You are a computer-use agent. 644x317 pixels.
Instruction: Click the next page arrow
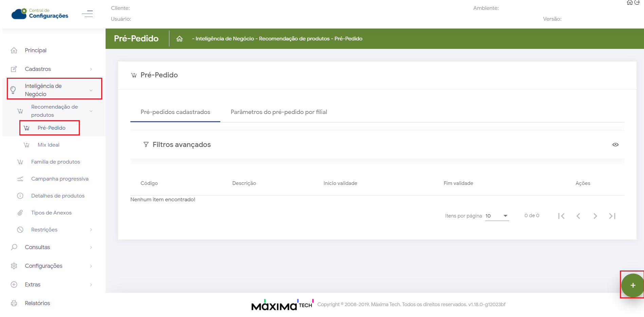(x=595, y=216)
